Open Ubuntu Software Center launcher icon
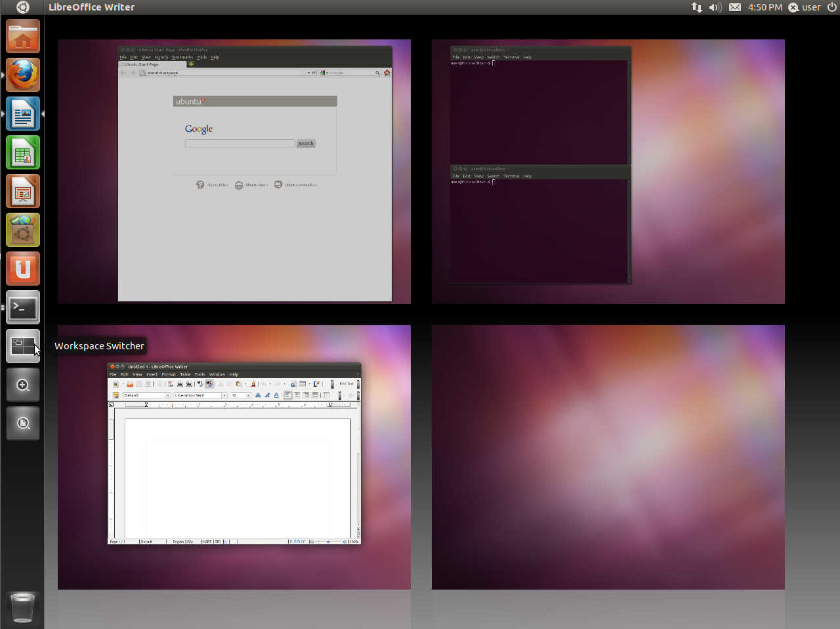The width and height of the screenshot is (840, 629). coord(23,230)
